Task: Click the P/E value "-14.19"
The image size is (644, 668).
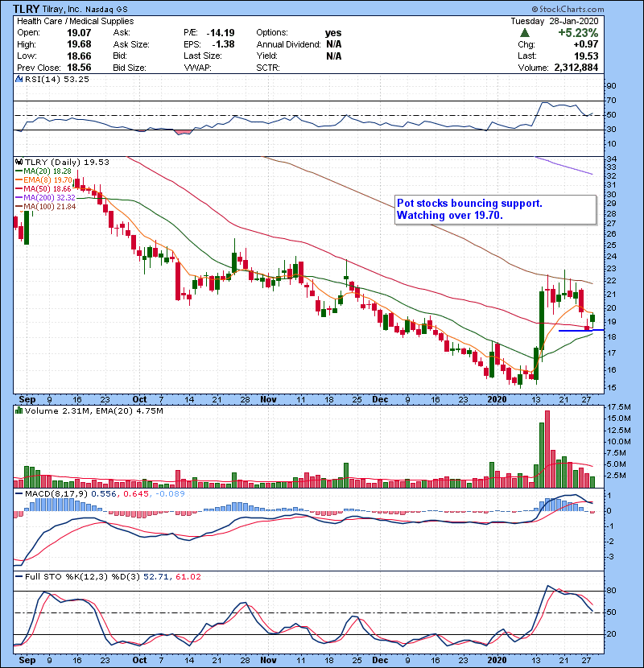Action: click(221, 33)
